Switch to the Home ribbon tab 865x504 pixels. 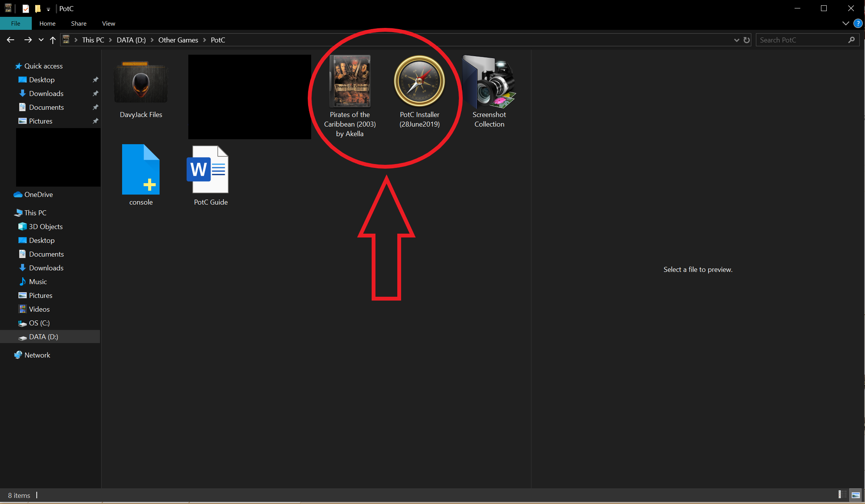click(x=47, y=23)
